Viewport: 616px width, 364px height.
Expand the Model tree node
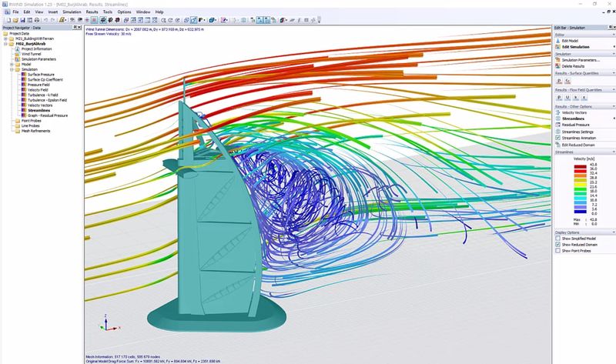click(x=10, y=63)
